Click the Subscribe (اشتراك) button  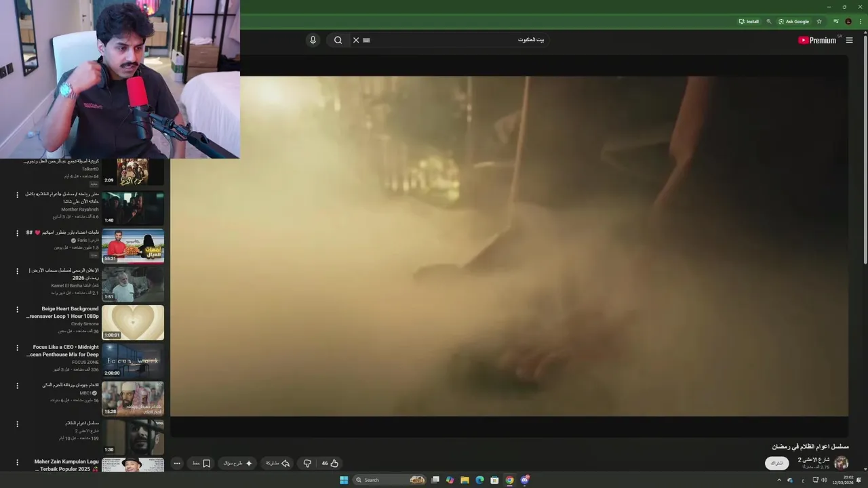pyautogui.click(x=777, y=464)
